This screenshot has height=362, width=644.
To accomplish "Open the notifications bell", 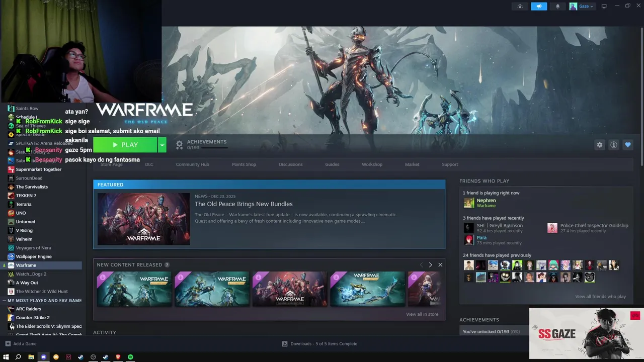I will 557,6.
